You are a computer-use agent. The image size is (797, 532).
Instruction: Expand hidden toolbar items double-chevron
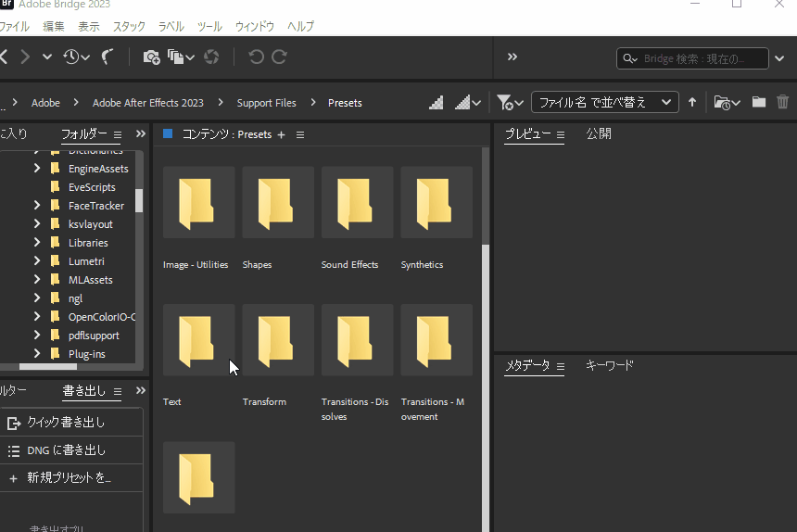point(512,57)
